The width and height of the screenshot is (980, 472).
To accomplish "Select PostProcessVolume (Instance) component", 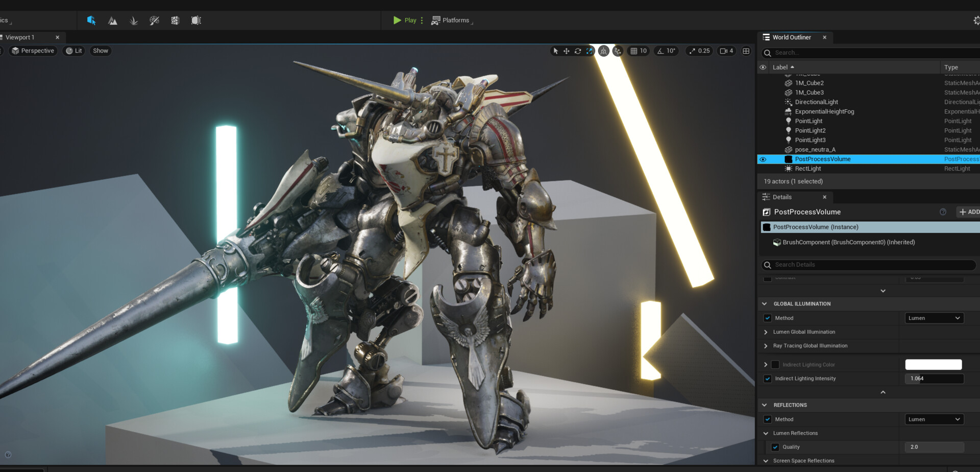I will [x=870, y=227].
